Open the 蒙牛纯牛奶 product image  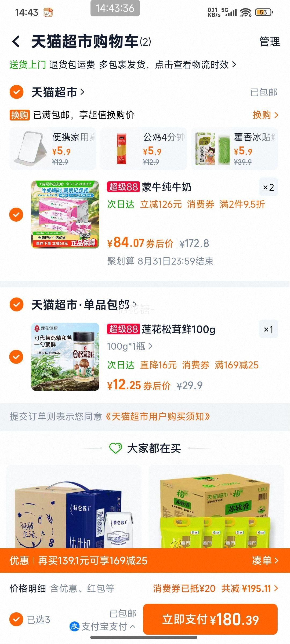[x=65, y=214]
